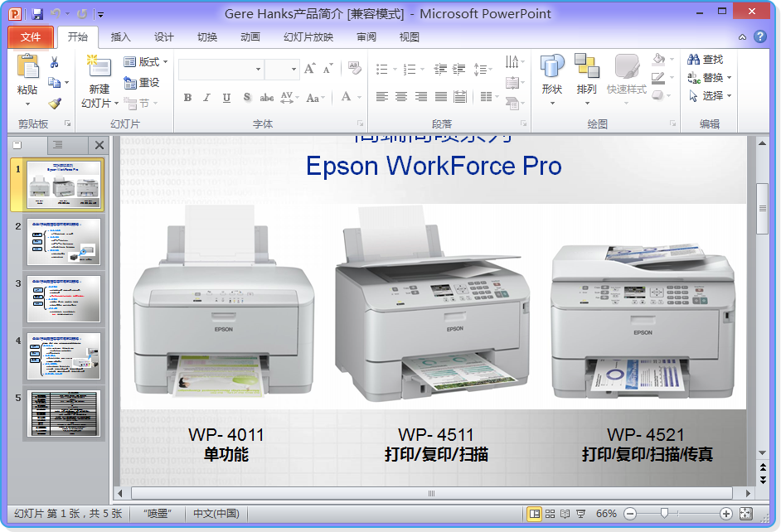Select the Format Painter brush icon
The image size is (781, 532).
click(55, 104)
